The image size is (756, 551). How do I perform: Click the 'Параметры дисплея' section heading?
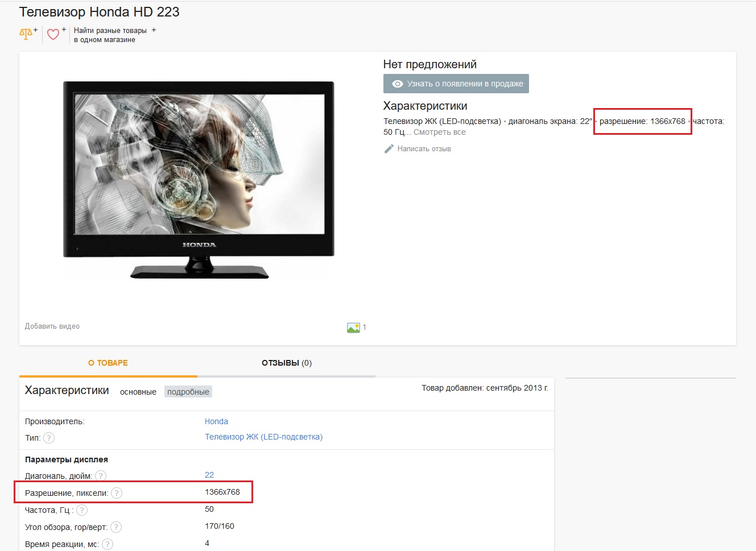pyautogui.click(x=67, y=459)
